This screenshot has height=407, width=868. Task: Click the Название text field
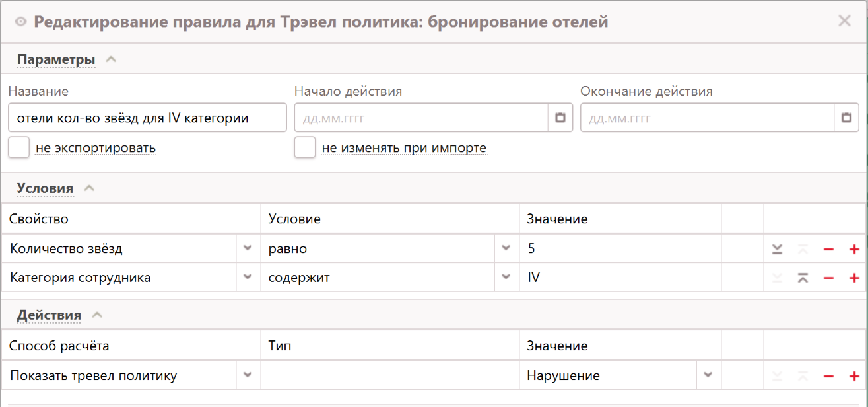147,118
